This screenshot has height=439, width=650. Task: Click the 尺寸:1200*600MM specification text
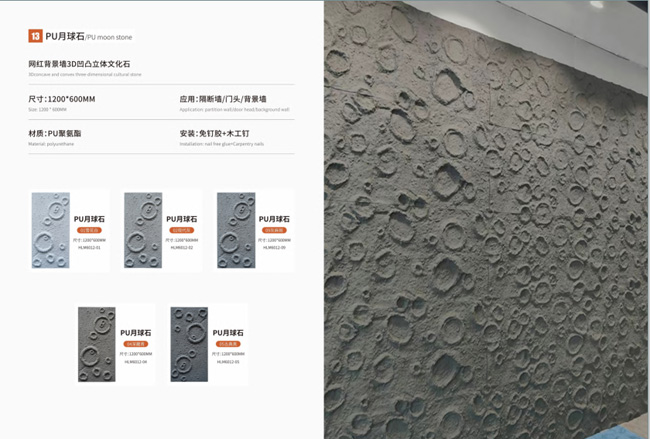coord(62,99)
